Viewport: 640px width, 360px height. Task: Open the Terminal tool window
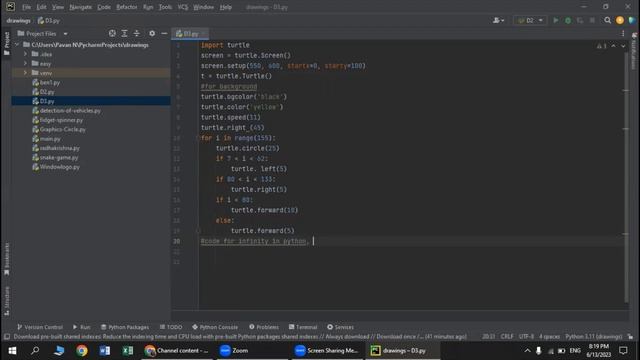click(303, 327)
